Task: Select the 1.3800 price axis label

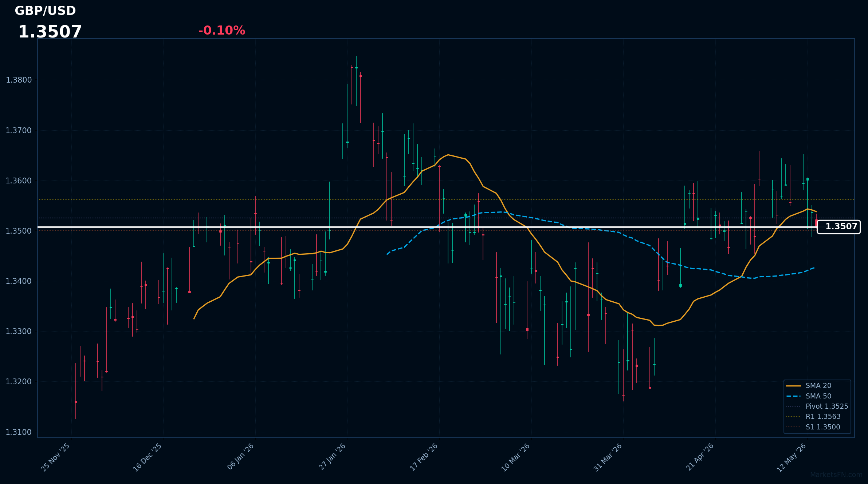Action: pos(19,80)
